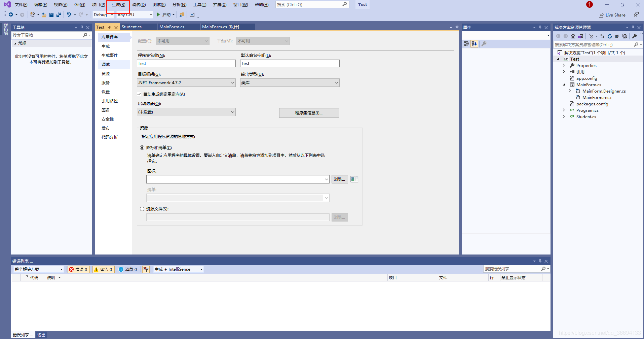Select app.config in Solution Explorer
The height and width of the screenshot is (339, 644).
(x=586, y=78)
